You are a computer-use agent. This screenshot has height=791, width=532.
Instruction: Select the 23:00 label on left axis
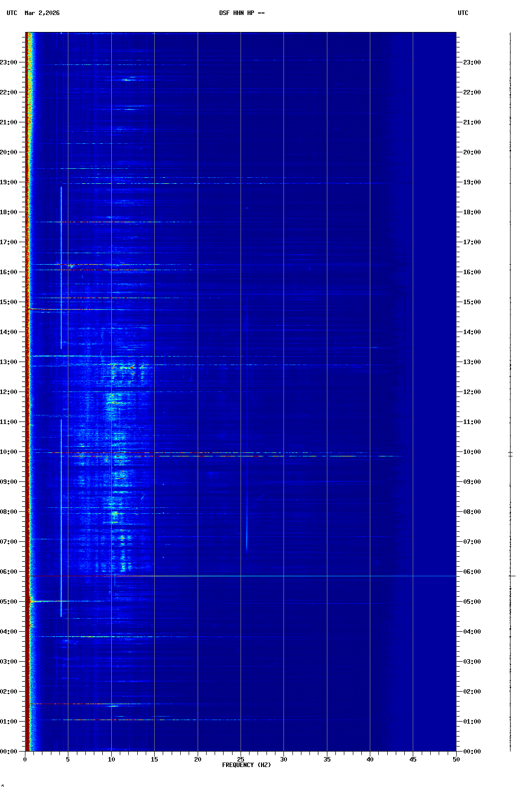pos(8,62)
